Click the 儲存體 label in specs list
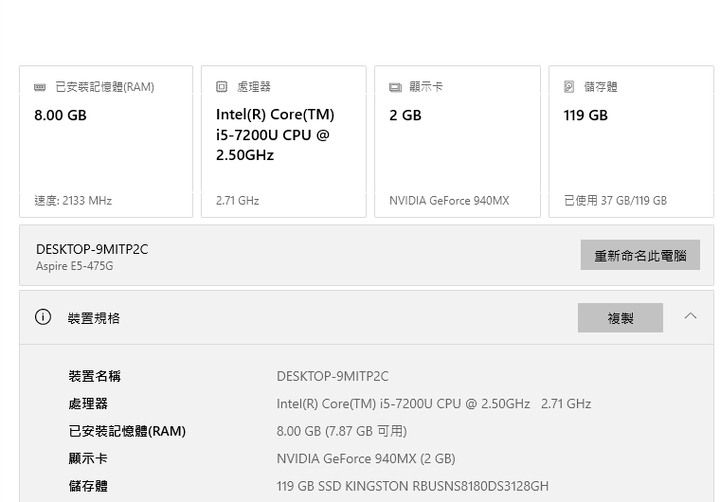Screen dimensions: 720x502 pos(88,486)
